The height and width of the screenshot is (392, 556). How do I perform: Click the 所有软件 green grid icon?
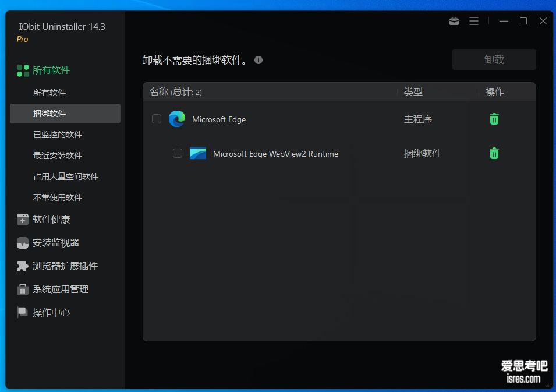(23, 70)
